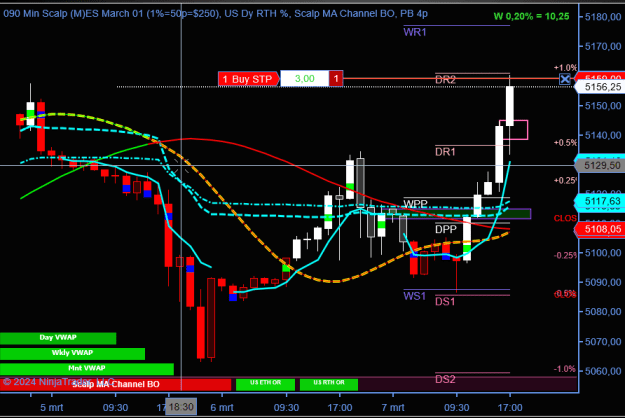
Task: Click the -1.0% level label
Action: pos(565,369)
